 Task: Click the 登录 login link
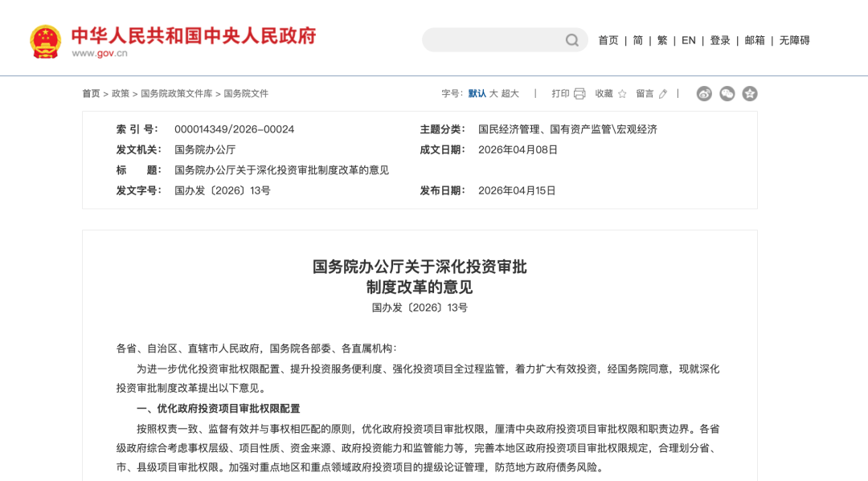(x=720, y=40)
